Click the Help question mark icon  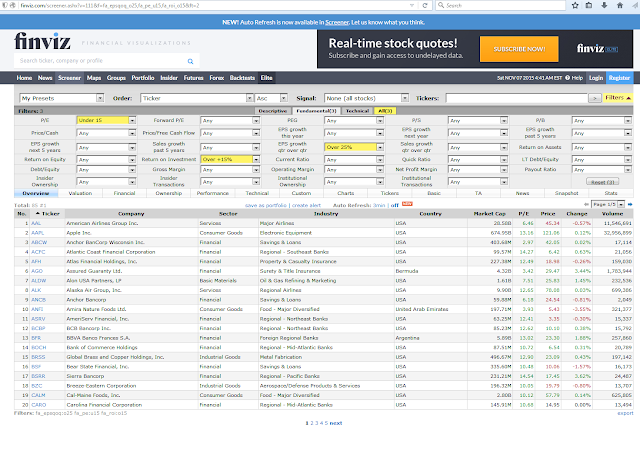tap(567, 78)
